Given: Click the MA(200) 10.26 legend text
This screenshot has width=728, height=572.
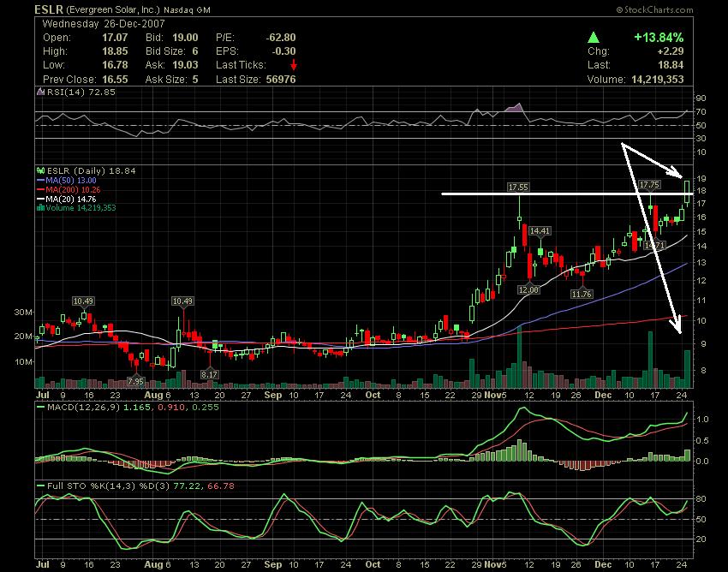Looking at the screenshot, I should click(x=73, y=190).
